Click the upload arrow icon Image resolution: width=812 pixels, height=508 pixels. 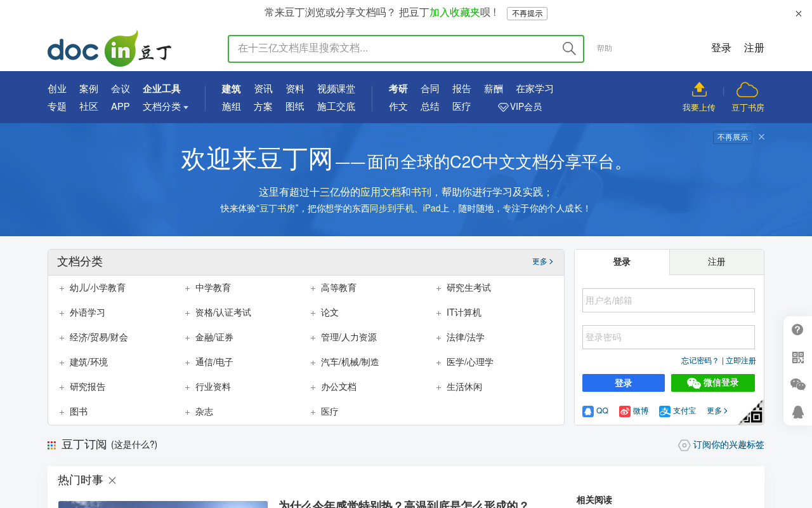[699, 90]
